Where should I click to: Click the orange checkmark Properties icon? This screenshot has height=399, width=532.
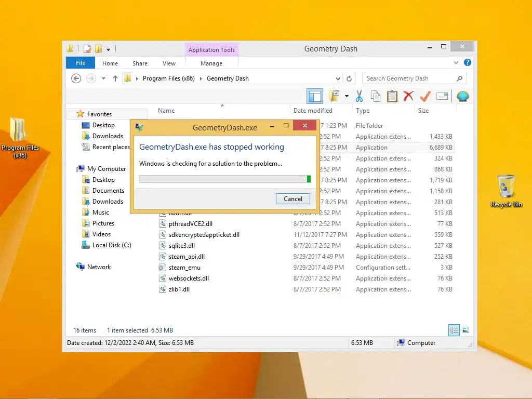(425, 96)
